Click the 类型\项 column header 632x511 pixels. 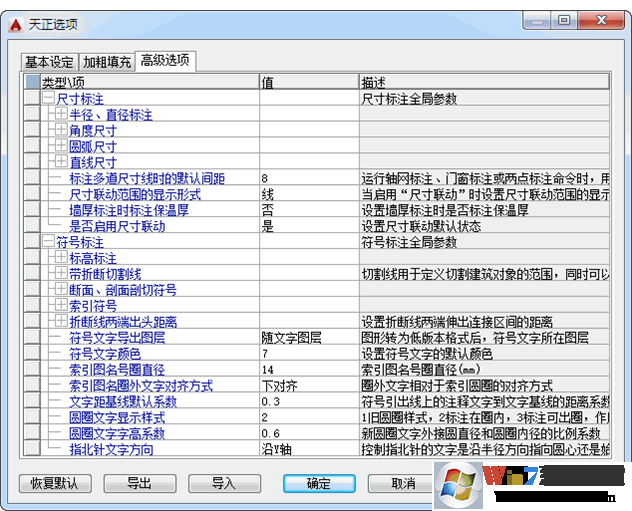[150, 82]
